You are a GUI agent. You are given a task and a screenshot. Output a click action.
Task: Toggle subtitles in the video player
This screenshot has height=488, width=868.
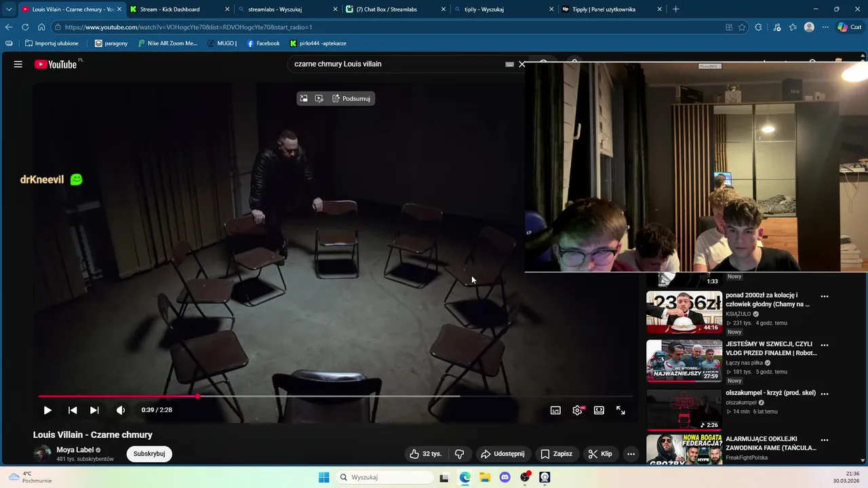click(x=555, y=410)
